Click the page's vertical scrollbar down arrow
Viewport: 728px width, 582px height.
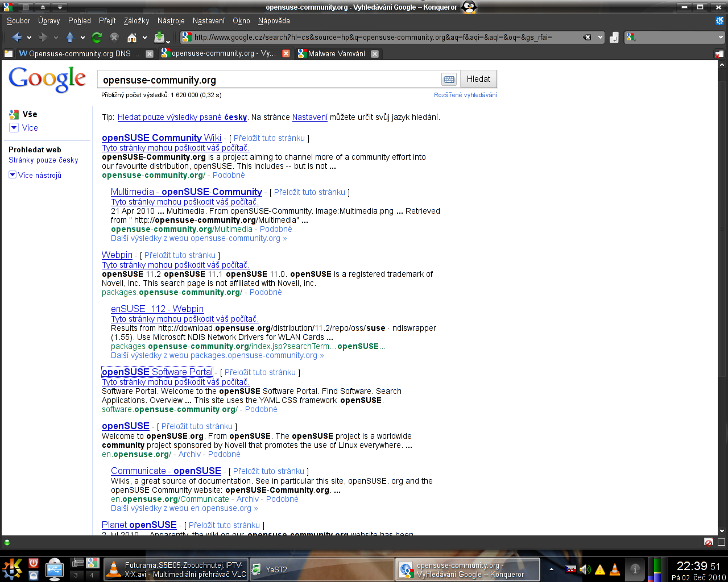(722, 530)
